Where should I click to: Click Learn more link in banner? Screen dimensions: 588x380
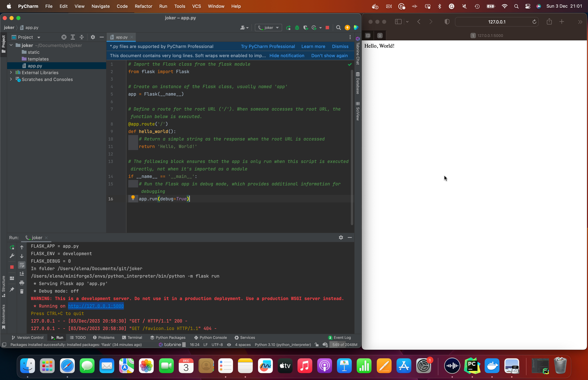click(313, 46)
